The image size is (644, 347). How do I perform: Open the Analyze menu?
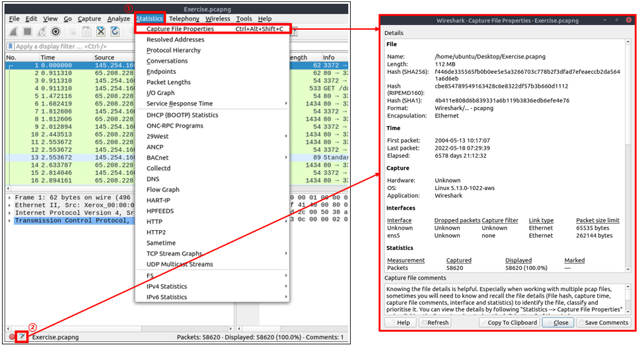point(119,19)
